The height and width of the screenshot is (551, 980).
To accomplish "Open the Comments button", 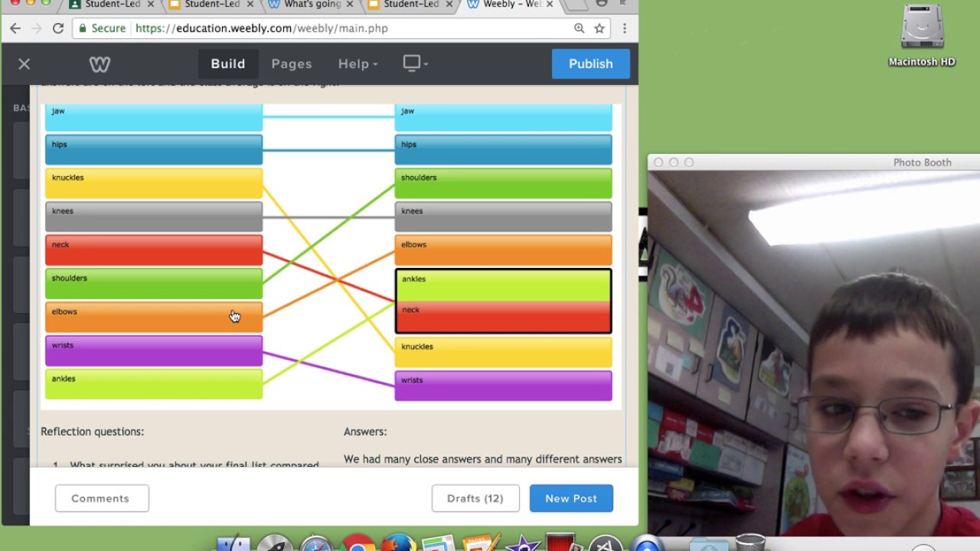I will click(102, 498).
